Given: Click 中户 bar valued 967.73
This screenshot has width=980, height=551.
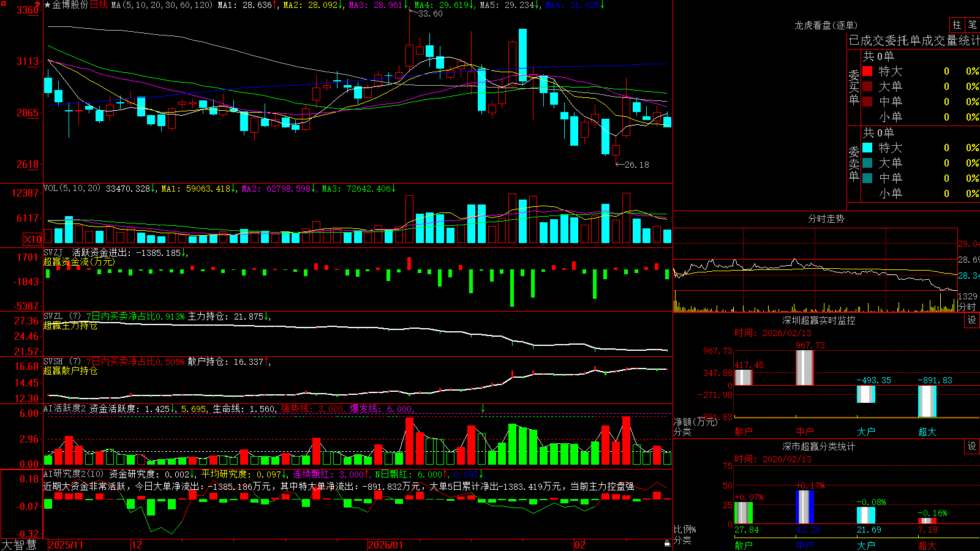Looking at the screenshot, I should [x=804, y=367].
